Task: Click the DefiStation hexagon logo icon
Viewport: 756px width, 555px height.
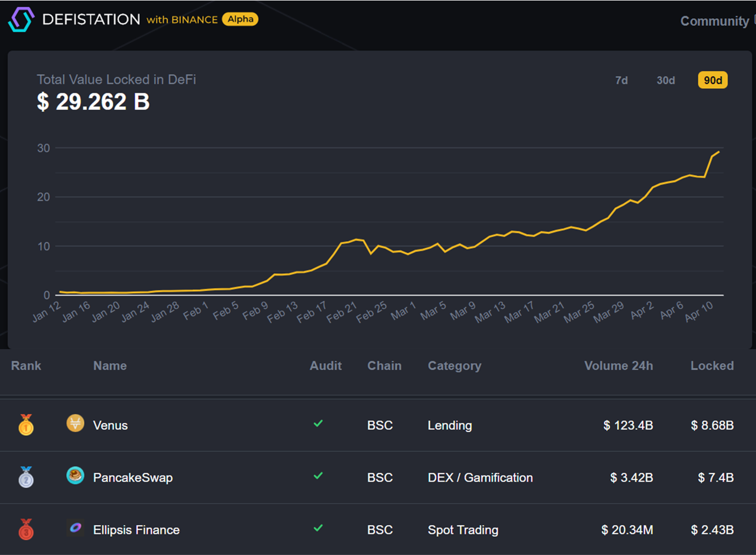Action: (x=21, y=19)
